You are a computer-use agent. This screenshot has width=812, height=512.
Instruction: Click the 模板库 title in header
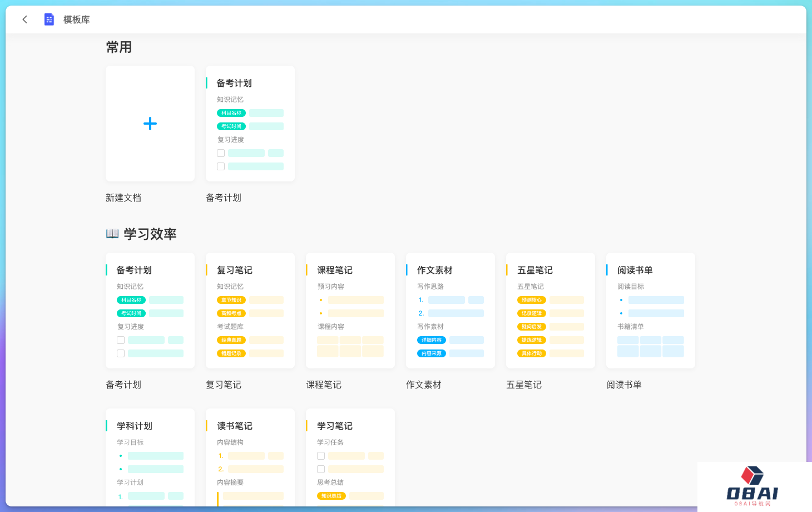tap(77, 19)
